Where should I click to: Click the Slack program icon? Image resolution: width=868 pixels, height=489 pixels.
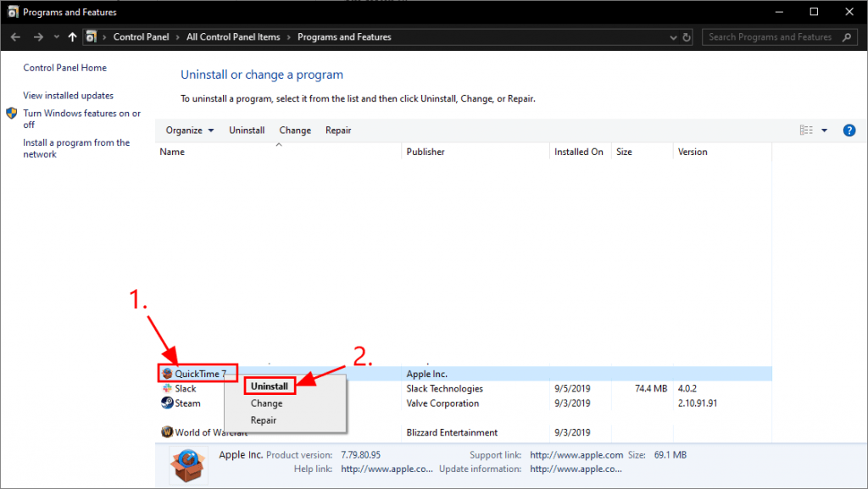click(167, 389)
